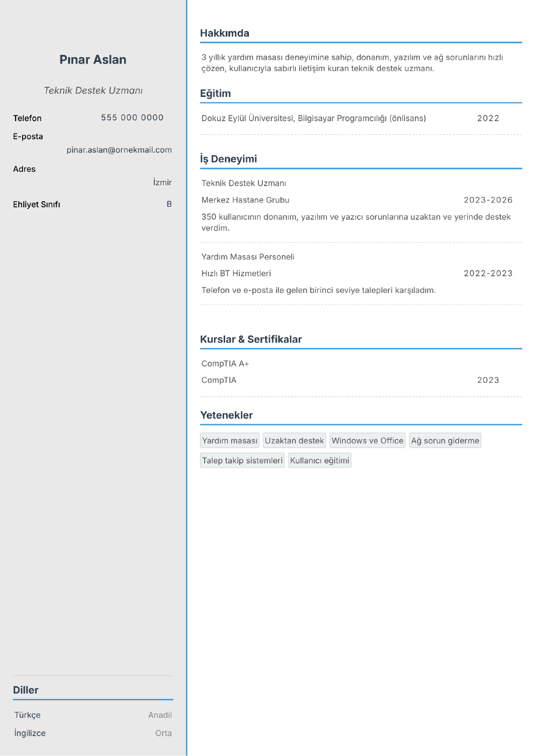Select the 'Dokuz Eylül Üniversitesi, Bilgisayar Programcılığı' entry
Image resolution: width=535 pixels, height=756 pixels.
pos(314,118)
